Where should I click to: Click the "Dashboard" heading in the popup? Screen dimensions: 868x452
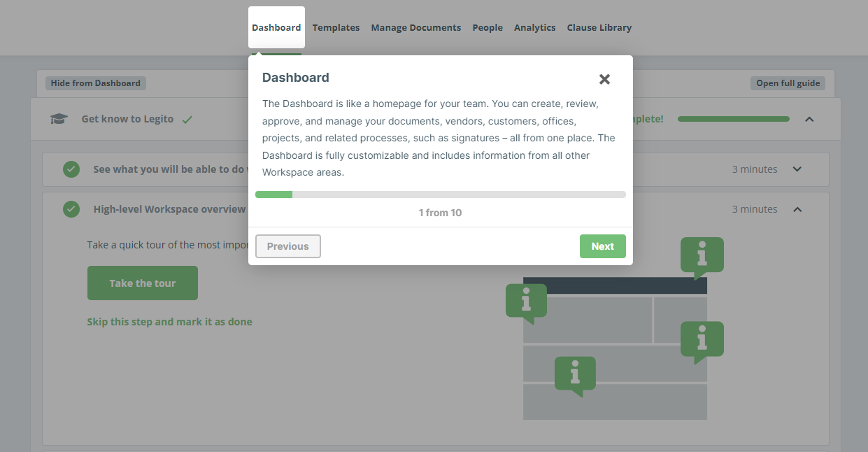coord(296,78)
